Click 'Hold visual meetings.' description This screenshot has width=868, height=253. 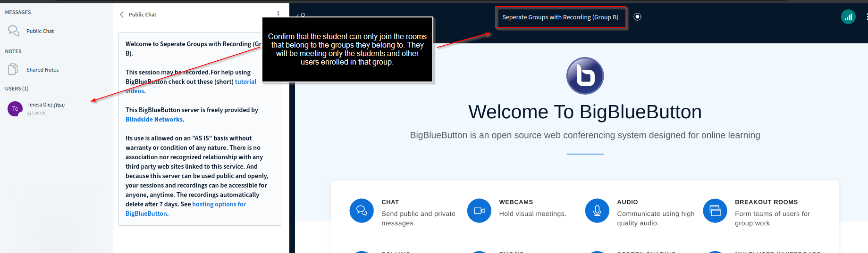coord(532,214)
